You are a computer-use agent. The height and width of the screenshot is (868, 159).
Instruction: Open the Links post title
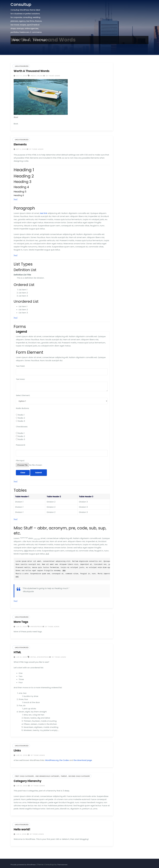click(x=17, y=750)
